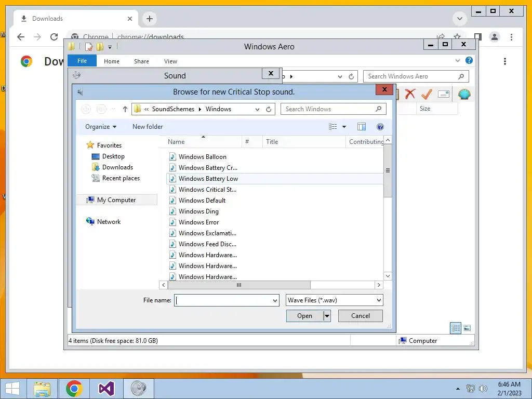
Task: Open Windows Aero address dropdown
Action: click(x=340, y=77)
